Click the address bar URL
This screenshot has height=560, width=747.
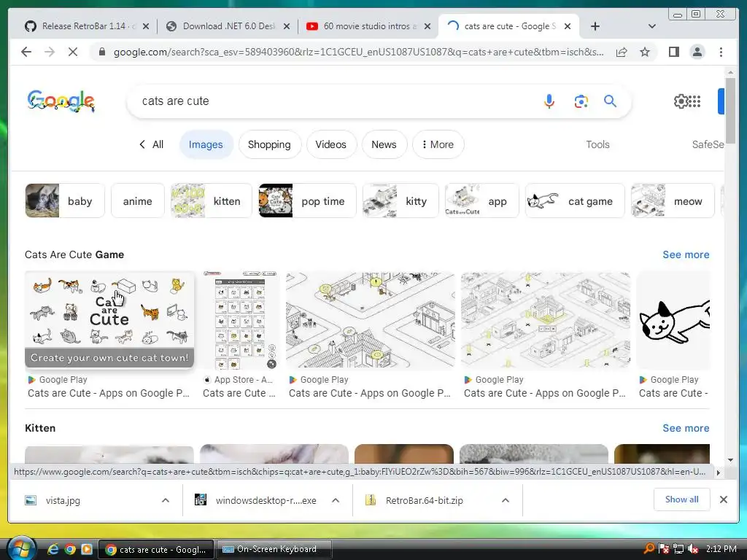358,52
